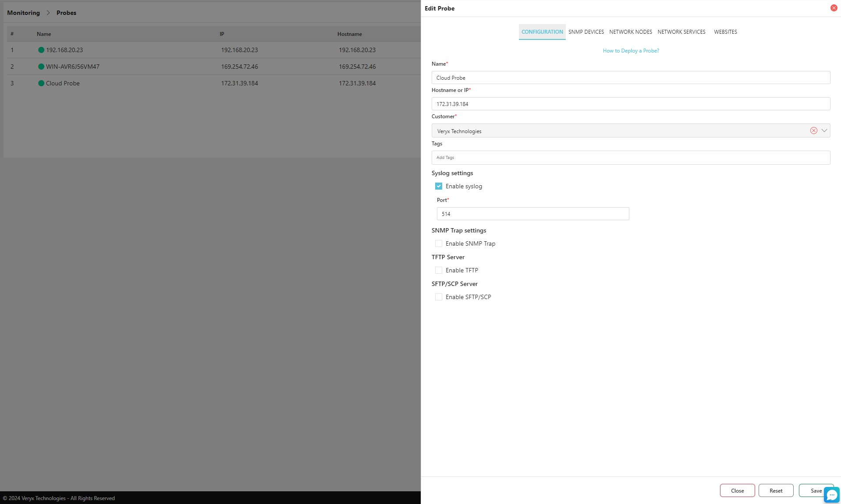Open the How to Deploy a Probe link
841x504 pixels.
coord(631,51)
